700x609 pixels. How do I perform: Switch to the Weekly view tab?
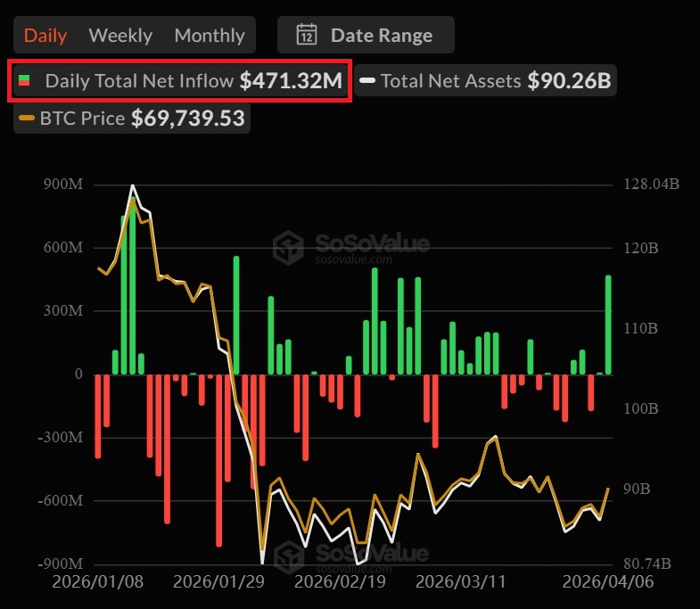[120, 36]
